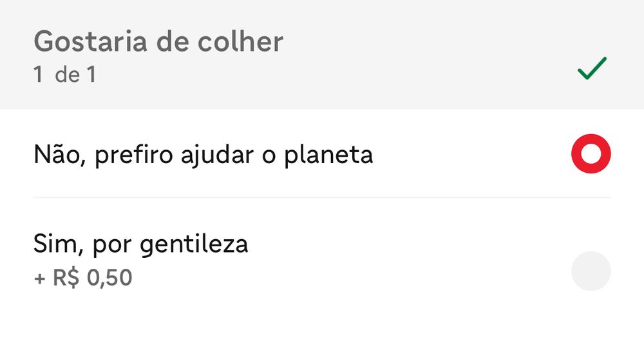Collapse the "Gostaria de colher" header section
The width and height of the screenshot is (644, 341).
point(322,55)
